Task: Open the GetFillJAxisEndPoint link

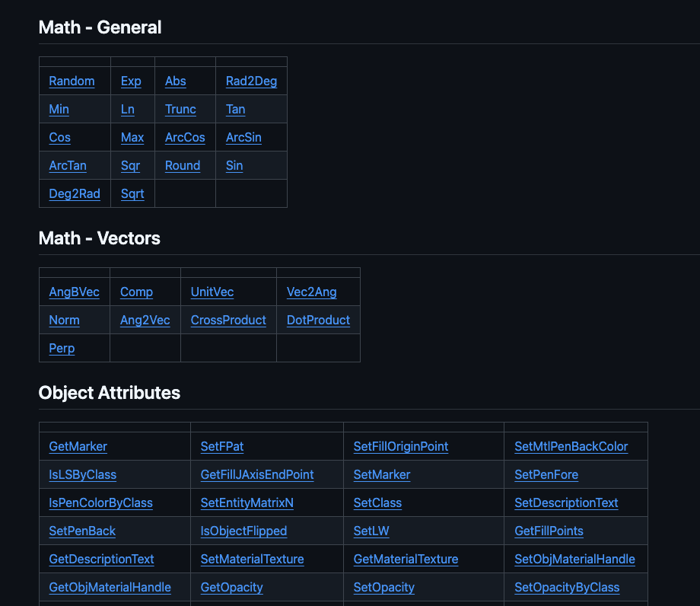Action: (257, 475)
